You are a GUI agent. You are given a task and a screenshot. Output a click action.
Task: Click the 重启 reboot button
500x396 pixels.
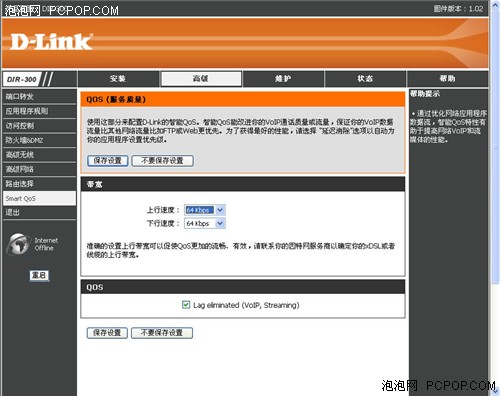[x=39, y=275]
